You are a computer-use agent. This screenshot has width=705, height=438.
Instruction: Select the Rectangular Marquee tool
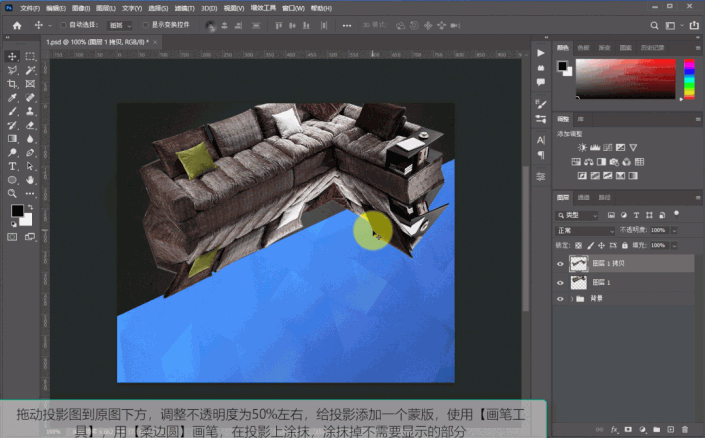point(30,57)
